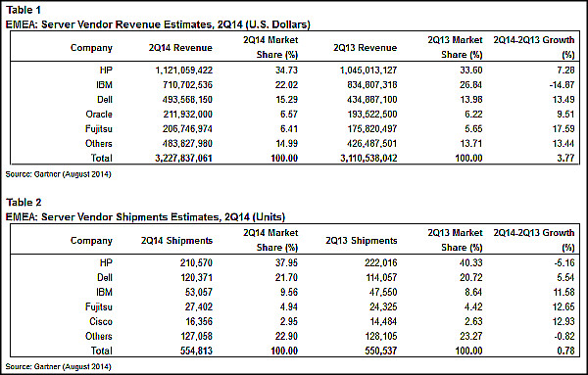
Task: Select Dell shipments 120,371
Action: [196, 278]
